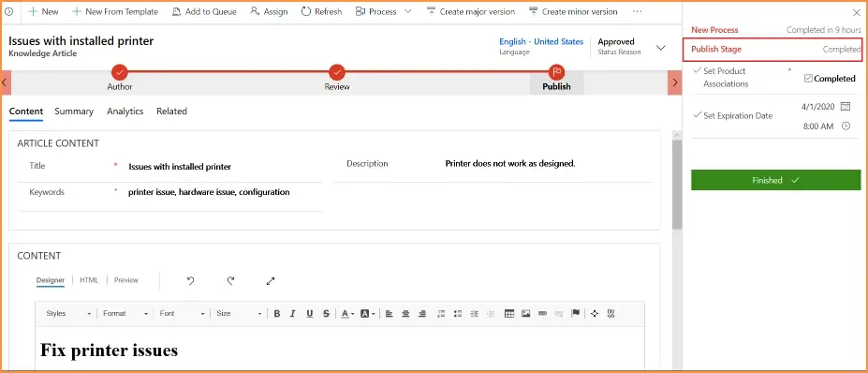Expand the editor to full screen

pyautogui.click(x=271, y=281)
